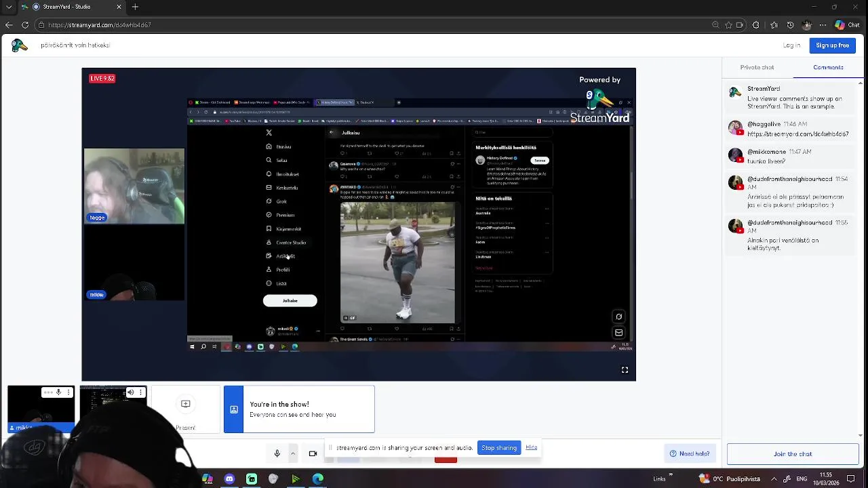This screenshot has width=868, height=488.
Task: Open the green triangle app on taskbar
Action: coord(296,479)
